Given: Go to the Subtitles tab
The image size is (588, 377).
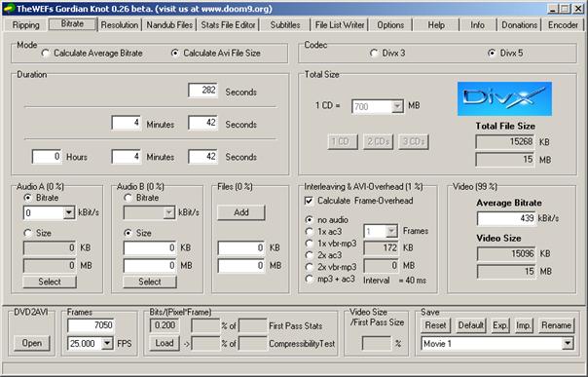Looking at the screenshot, I should click(x=285, y=25).
